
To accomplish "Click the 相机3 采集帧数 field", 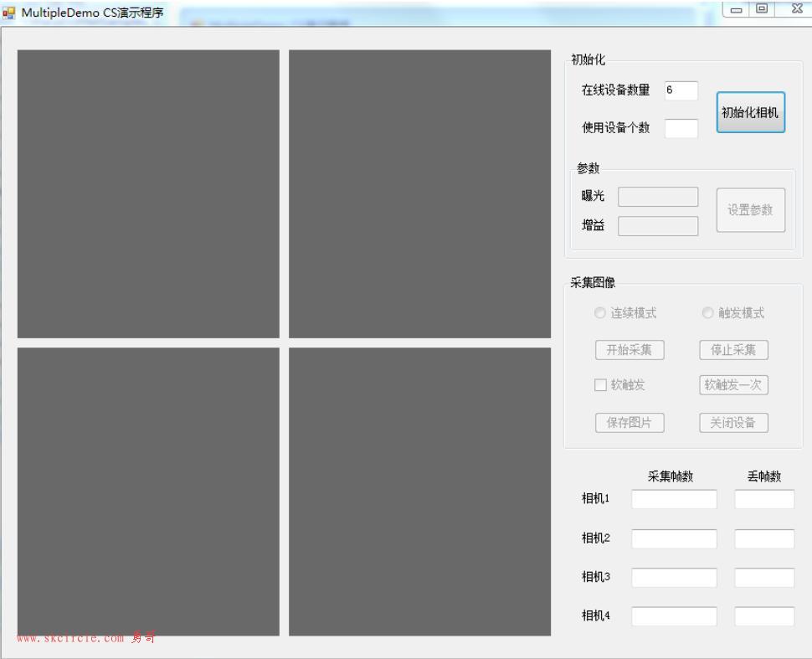I will click(x=674, y=578).
